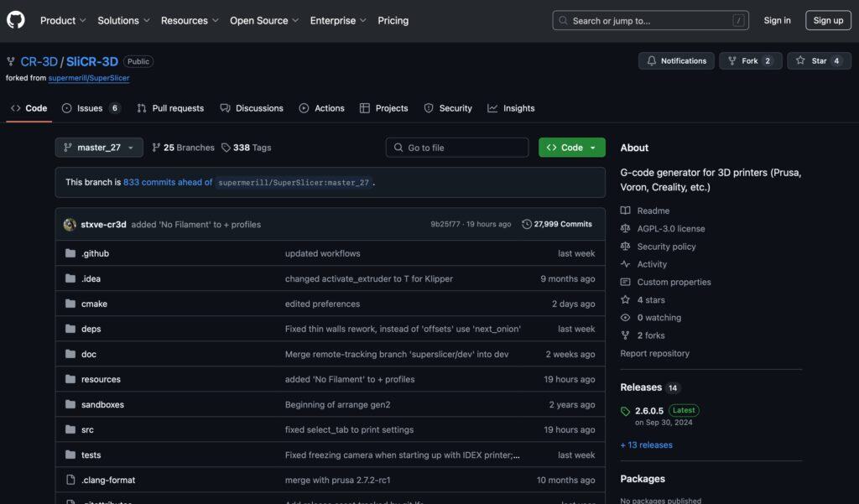
Task: Open the deps folder
Action: [91, 329]
